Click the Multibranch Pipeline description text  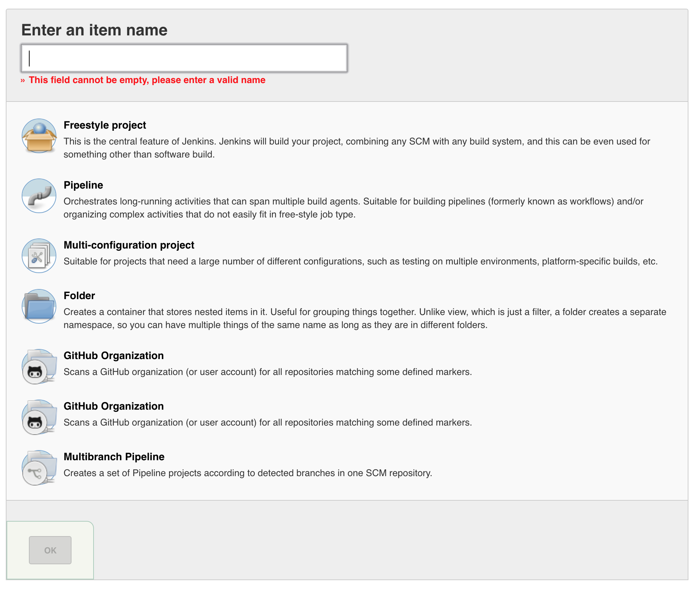tap(248, 473)
